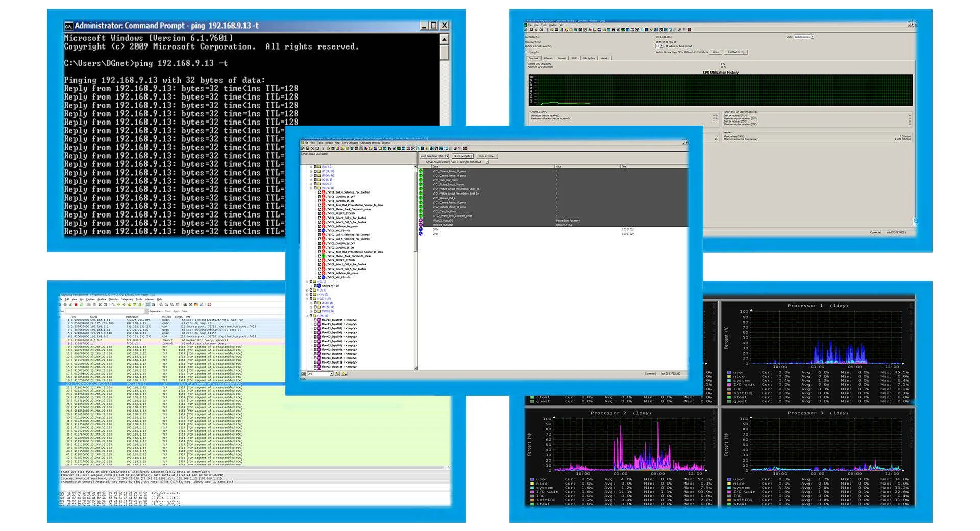Uncheck VTC1_Call_4_Selected_For_Control signal checkbox
980x531 pixels.
[x=320, y=192]
